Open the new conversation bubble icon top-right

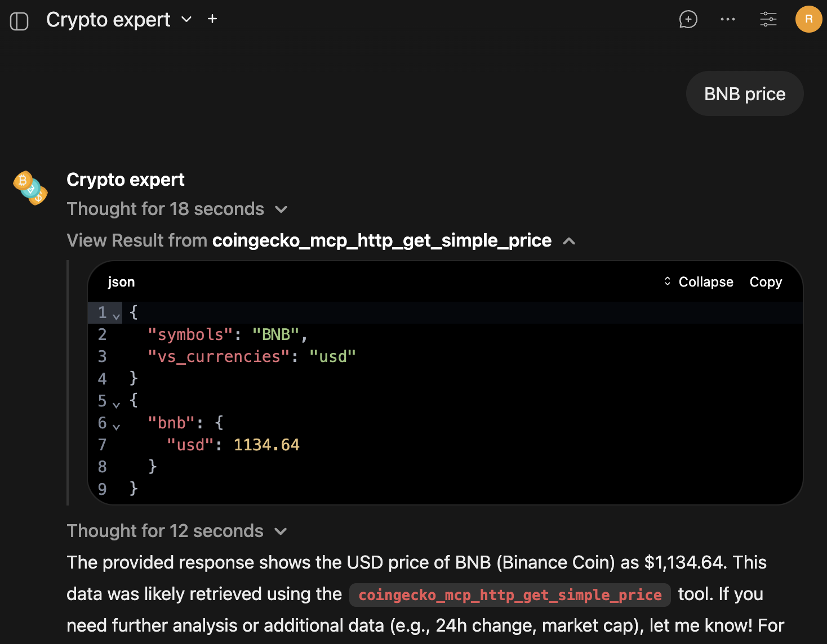(x=688, y=19)
